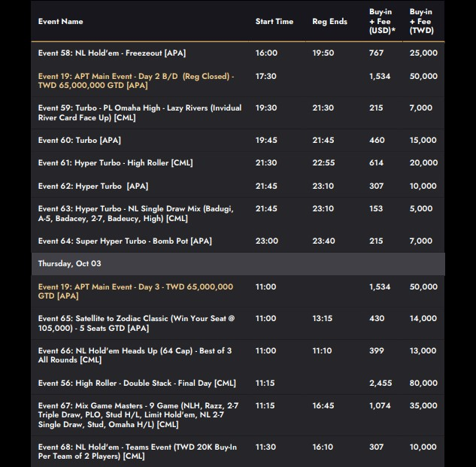Open Event 58 NL Hold'em Freezeout

[112, 53]
